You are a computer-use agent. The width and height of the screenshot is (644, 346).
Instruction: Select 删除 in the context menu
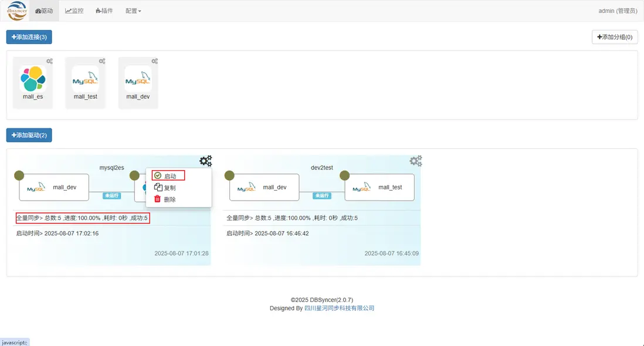[165, 199]
